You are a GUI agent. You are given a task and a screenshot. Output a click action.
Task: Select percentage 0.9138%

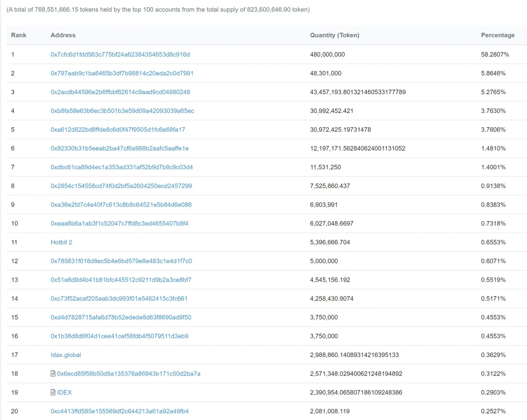[x=493, y=186]
